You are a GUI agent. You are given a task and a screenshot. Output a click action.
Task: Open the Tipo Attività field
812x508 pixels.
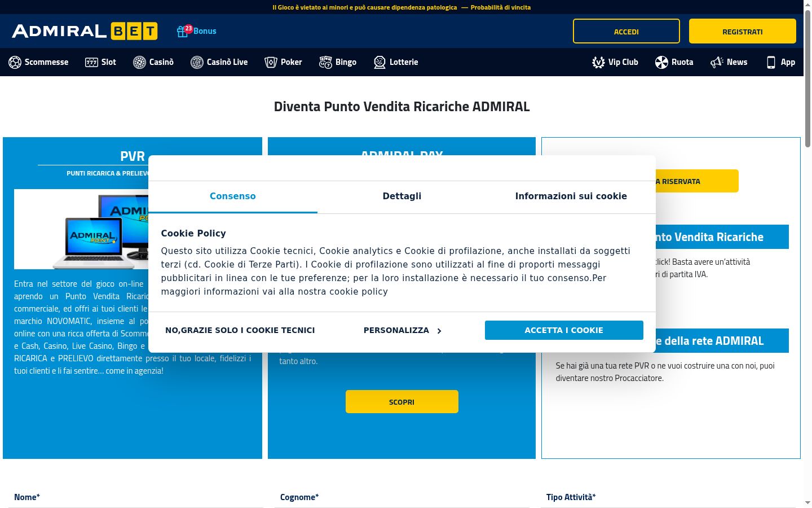point(668,497)
